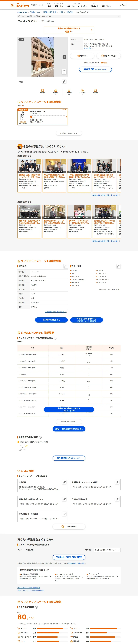This screenshot has width=138, height=644.
Task: Click LIFULL HOME'S 不動産査定 text link
Action: [76, 563]
